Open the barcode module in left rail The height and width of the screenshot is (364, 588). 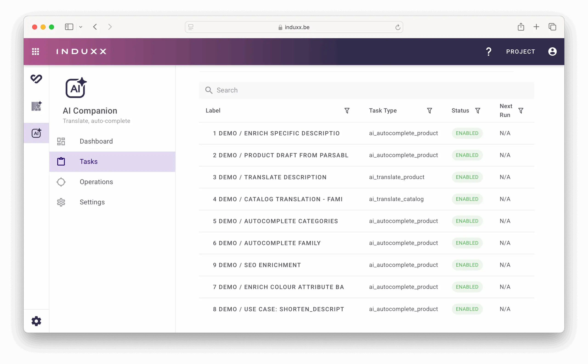click(36, 106)
